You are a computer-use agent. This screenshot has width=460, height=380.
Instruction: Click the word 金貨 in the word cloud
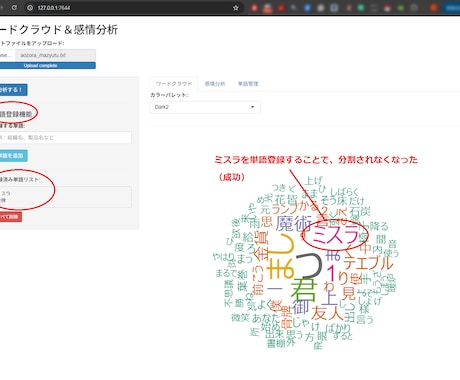261,246
